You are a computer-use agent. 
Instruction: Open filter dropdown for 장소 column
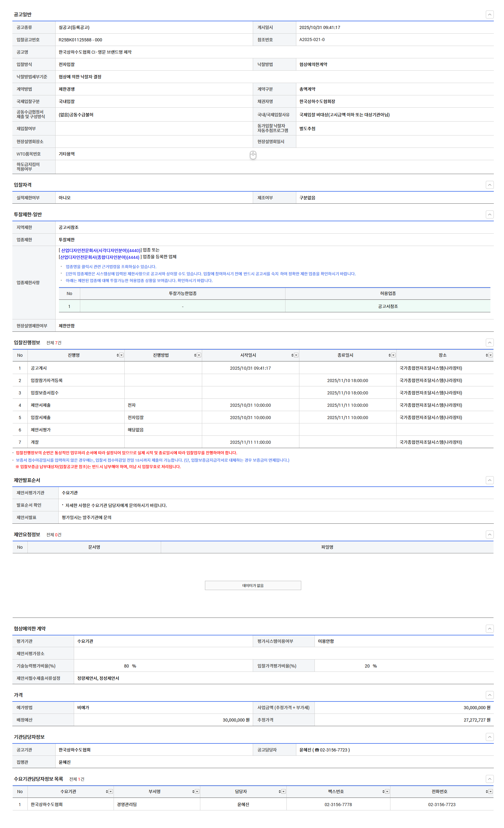point(490,355)
